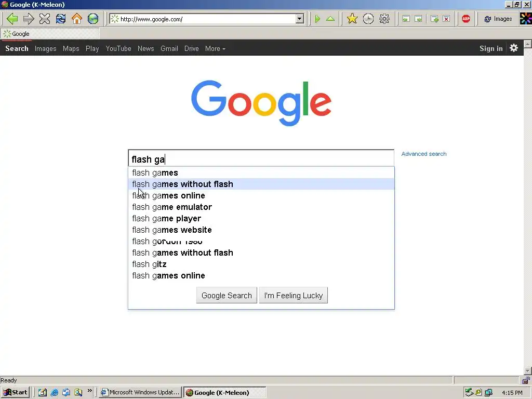Image resolution: width=532 pixels, height=399 pixels.
Task: Select the Google page tab
Action: [x=50, y=34]
